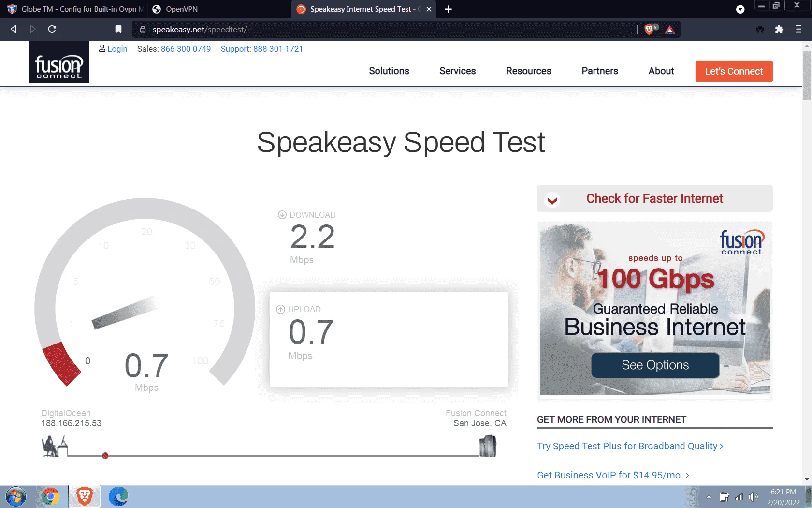The height and width of the screenshot is (508, 812).
Task: Click the page vertical scrollbar thumb
Action: pyautogui.click(x=807, y=75)
